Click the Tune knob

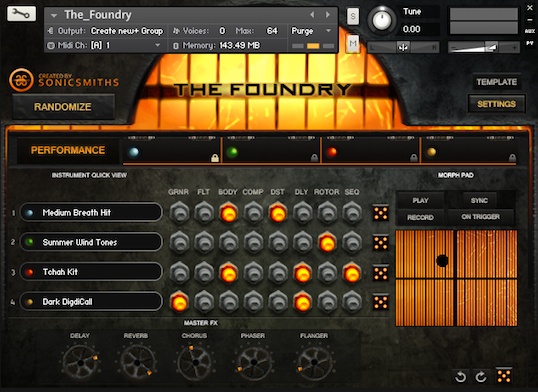click(382, 20)
